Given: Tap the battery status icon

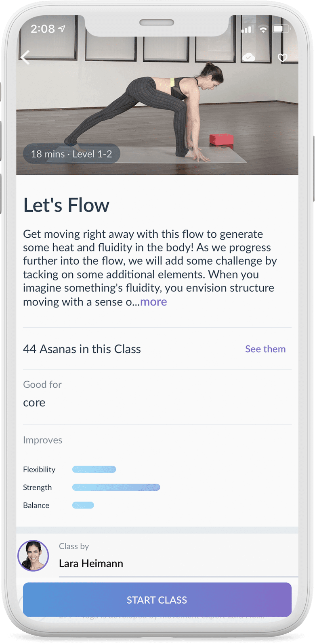Looking at the screenshot, I should tap(281, 29).
